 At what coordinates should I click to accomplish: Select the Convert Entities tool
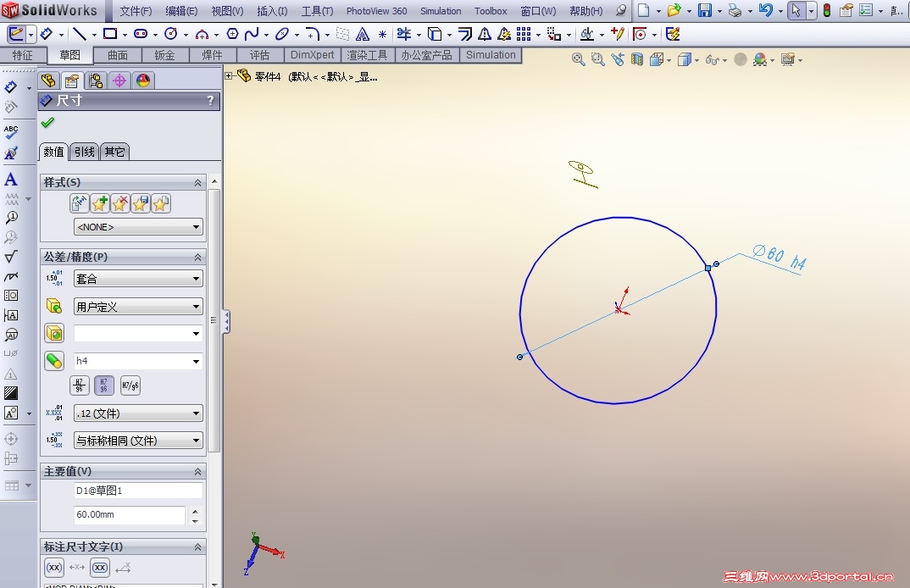(x=434, y=34)
